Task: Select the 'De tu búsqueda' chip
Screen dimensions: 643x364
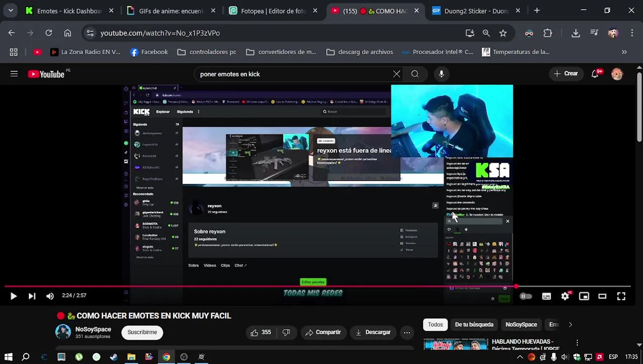Action: [474, 325]
